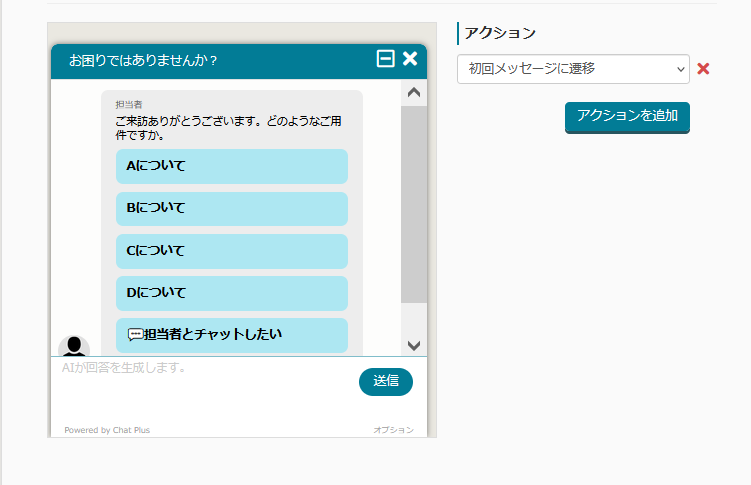Delete the action with the red X icon
The image size is (751, 485).
[x=703, y=69]
